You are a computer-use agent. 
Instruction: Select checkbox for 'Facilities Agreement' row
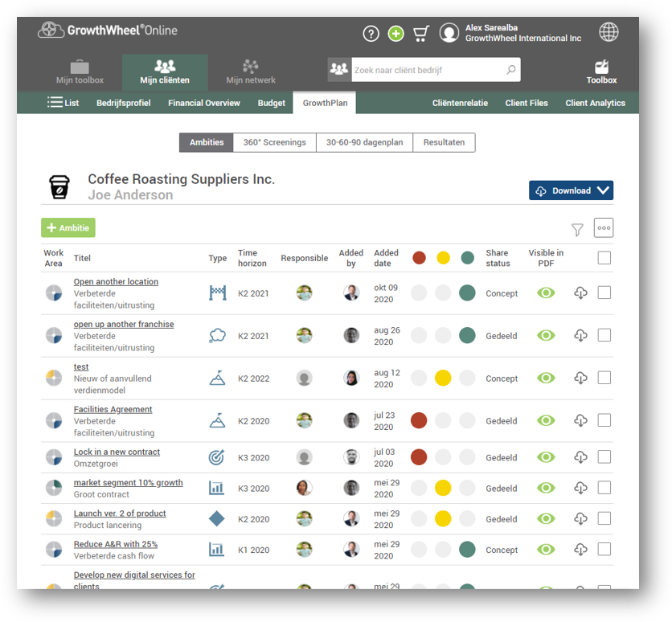(604, 419)
